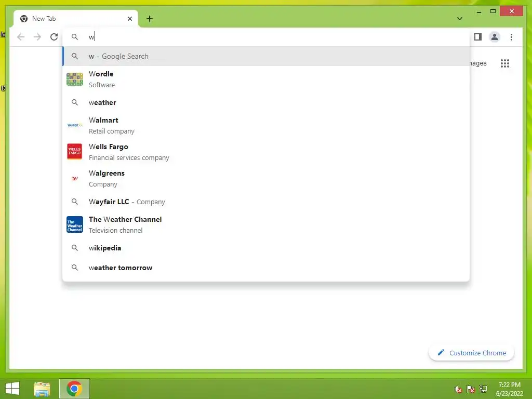Select the Wayfair LLC suggestion
Viewport: 532px width, 399px height.
pos(267,202)
